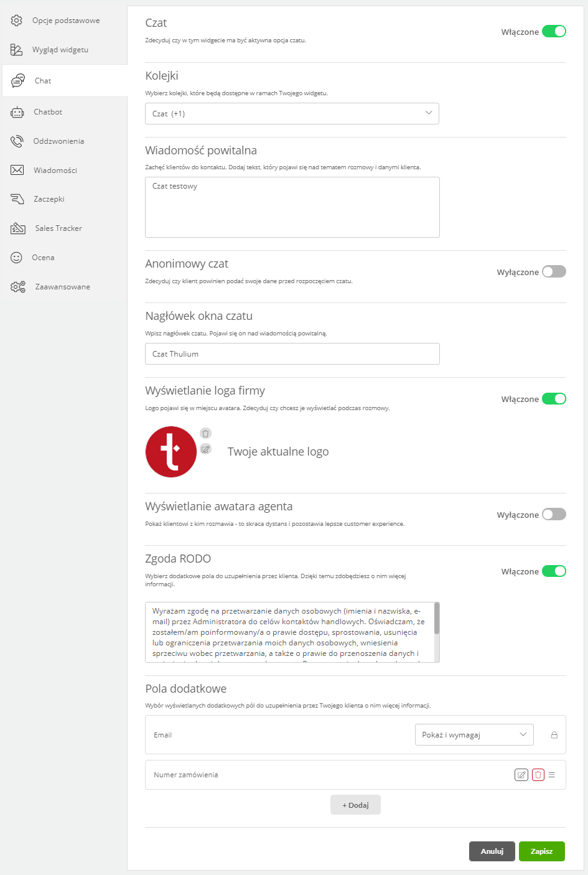
Task: Enable Wyświetlanie awatara agenta toggle
Action: (x=554, y=515)
